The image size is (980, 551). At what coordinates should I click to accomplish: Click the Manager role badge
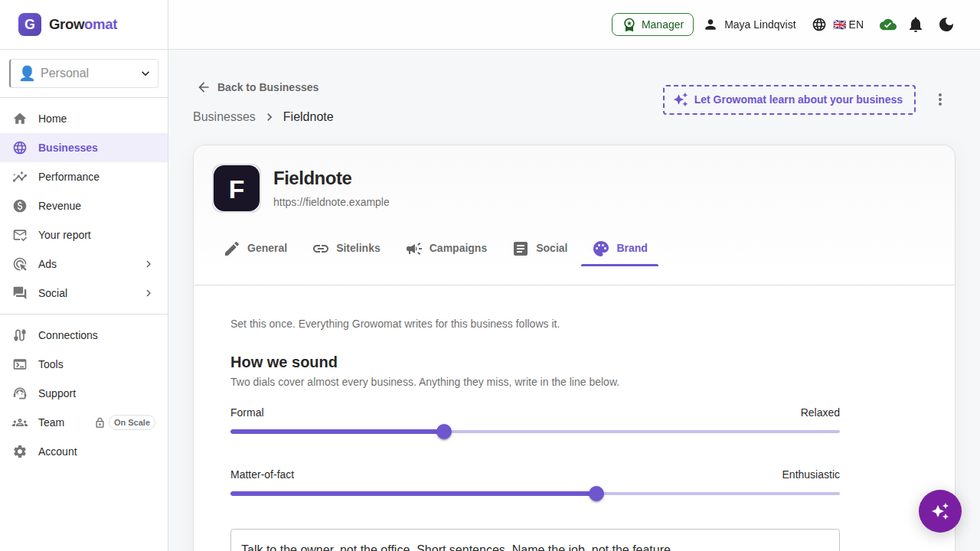652,24
